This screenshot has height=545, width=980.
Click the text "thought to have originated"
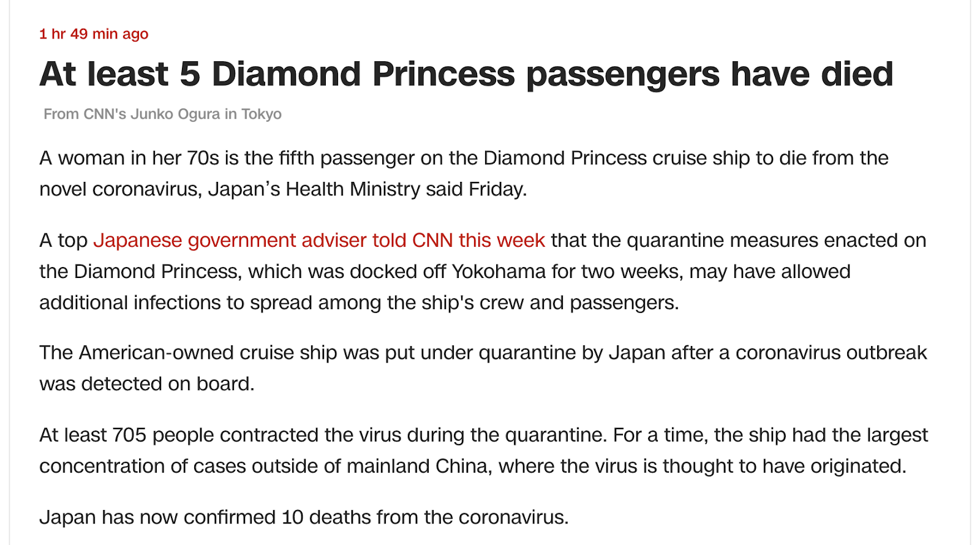click(784, 466)
